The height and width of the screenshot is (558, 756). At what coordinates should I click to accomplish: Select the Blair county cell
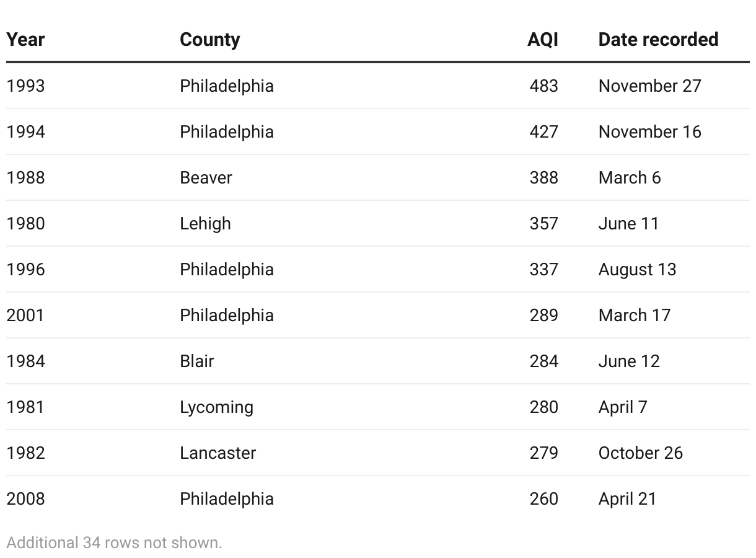(196, 361)
